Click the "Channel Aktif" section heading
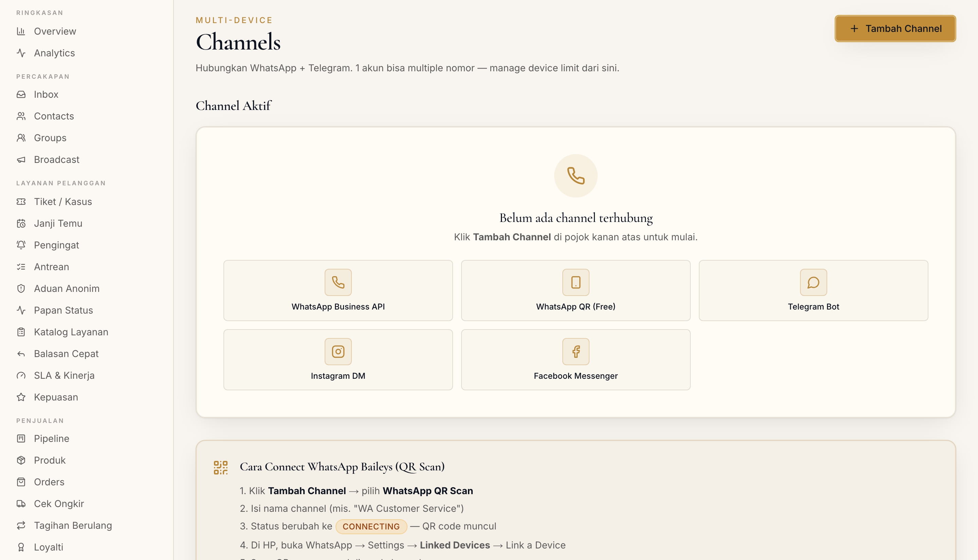The height and width of the screenshot is (560, 978). coord(234,106)
